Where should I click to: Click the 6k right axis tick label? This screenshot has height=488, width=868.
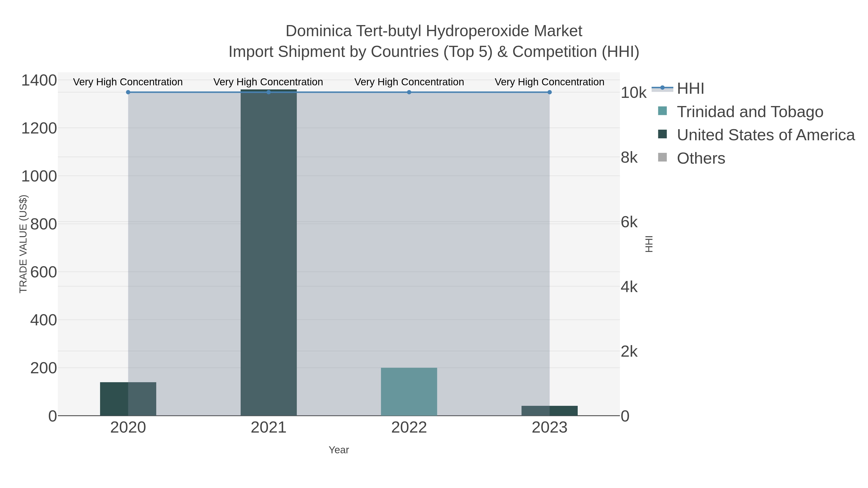click(x=629, y=222)
